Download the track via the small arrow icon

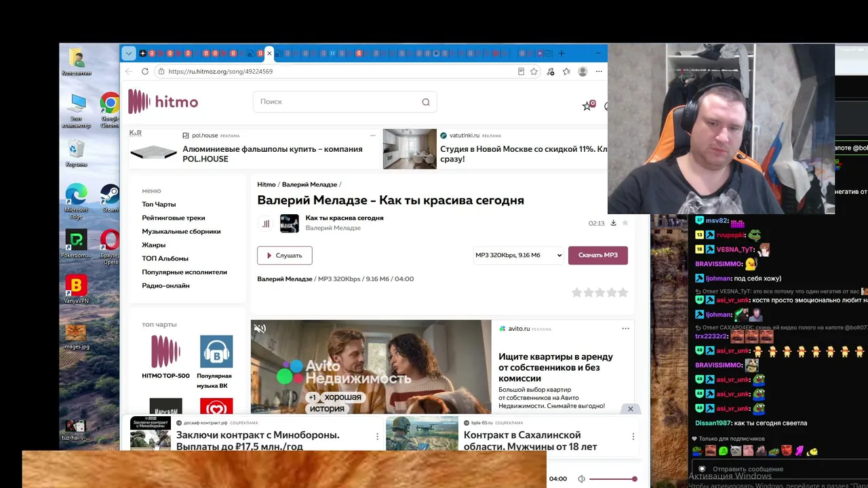[613, 223]
